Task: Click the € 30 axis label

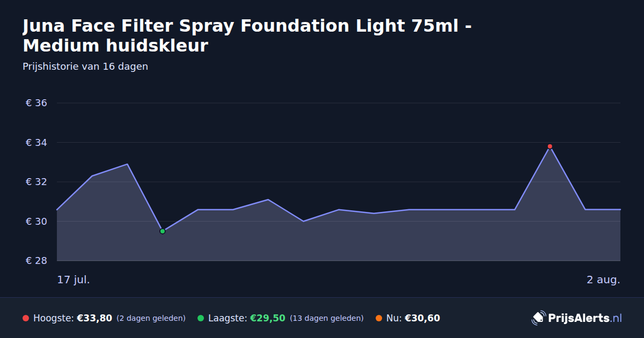Action: coord(36,222)
